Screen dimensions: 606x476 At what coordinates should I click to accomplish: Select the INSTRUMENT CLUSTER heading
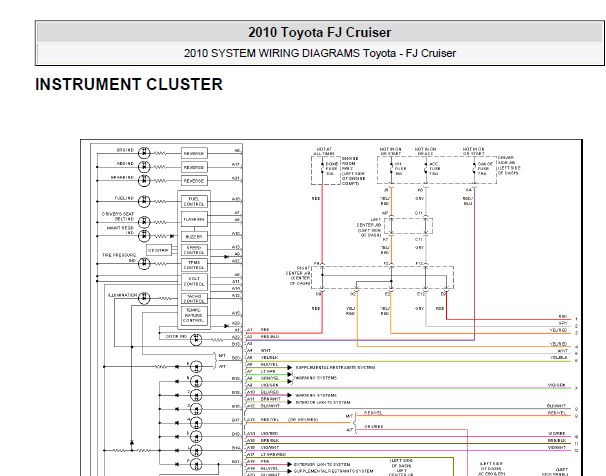click(129, 84)
